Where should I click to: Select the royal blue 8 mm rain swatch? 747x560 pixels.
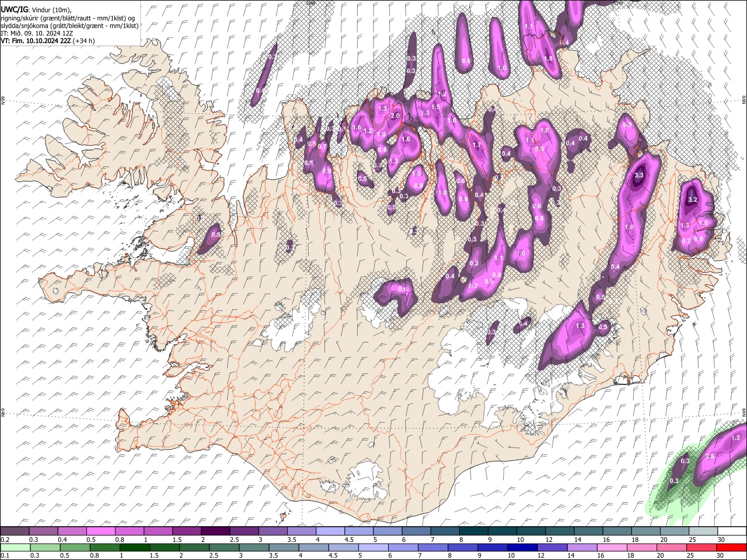click(463, 547)
